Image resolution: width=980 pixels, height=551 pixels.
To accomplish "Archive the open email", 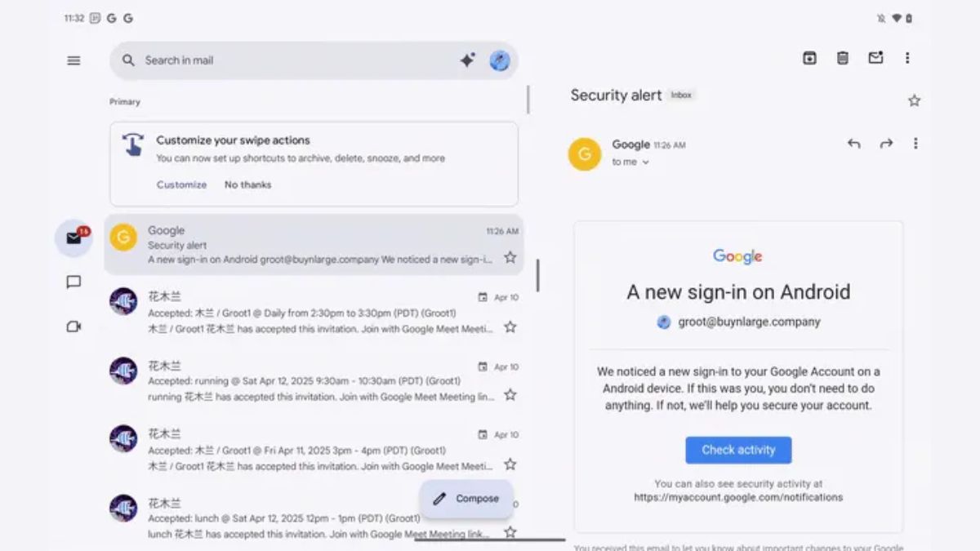I will 809,58.
